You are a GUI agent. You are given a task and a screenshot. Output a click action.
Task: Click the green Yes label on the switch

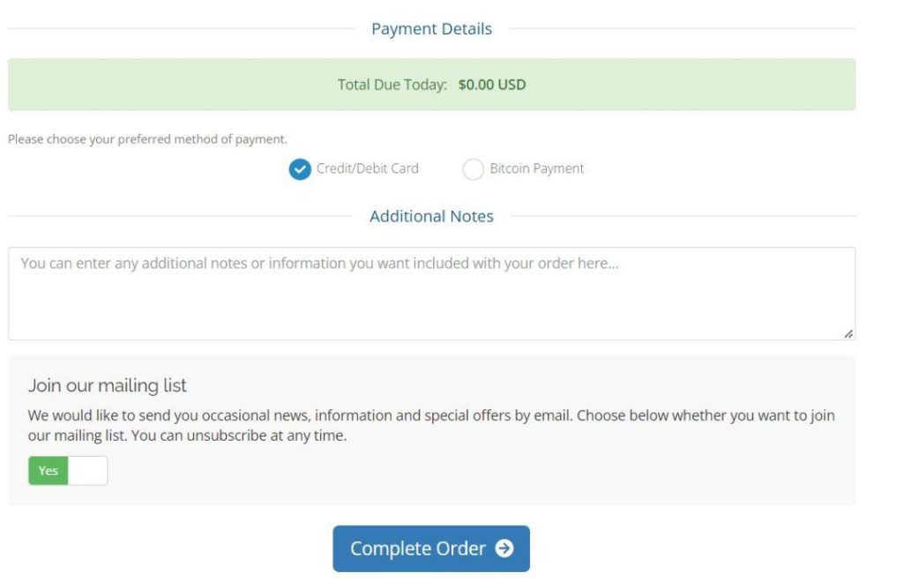tap(49, 471)
